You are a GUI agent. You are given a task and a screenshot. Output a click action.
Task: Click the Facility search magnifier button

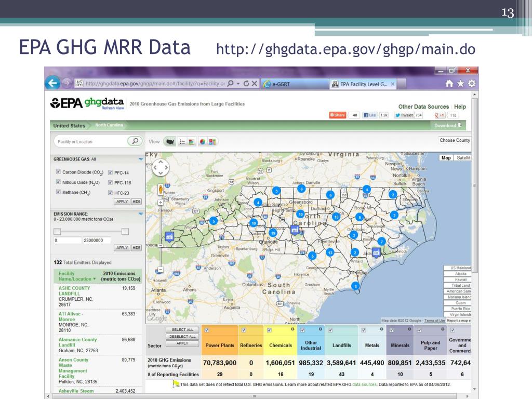135,141
